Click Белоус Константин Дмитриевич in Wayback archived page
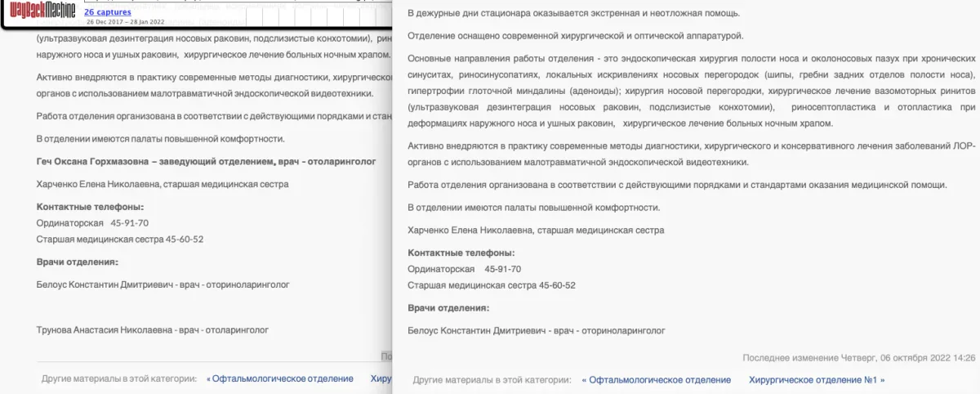The width and height of the screenshot is (980, 394). pos(163,284)
